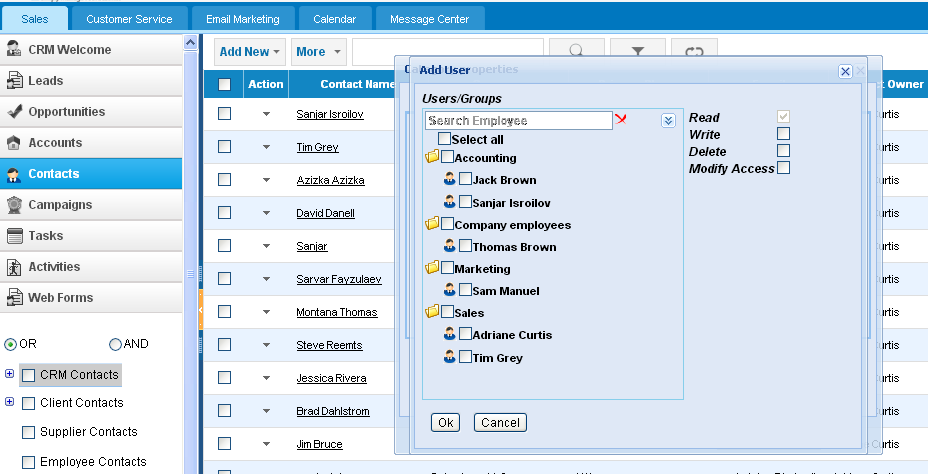
Task: Click the search magnifier toolbar button
Action: (x=576, y=48)
